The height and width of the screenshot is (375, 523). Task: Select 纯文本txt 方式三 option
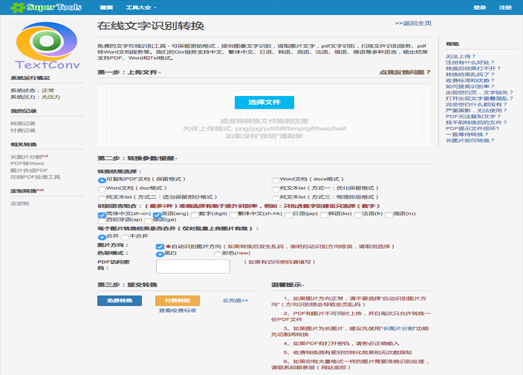275,198
